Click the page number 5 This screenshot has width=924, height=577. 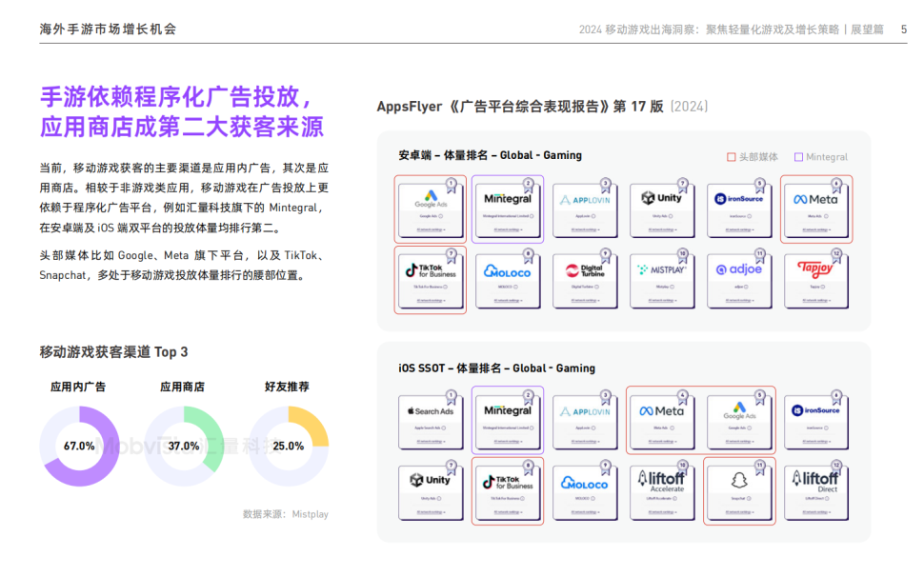(x=904, y=30)
